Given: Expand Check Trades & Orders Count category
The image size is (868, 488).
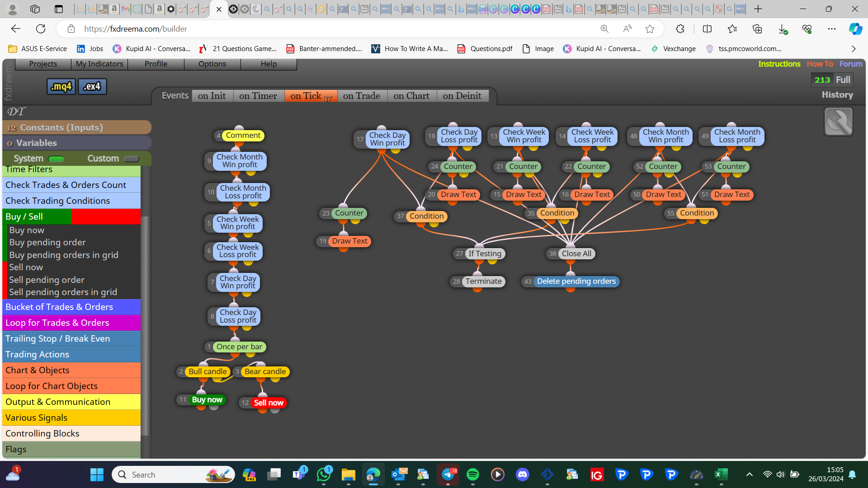Looking at the screenshot, I should (71, 185).
